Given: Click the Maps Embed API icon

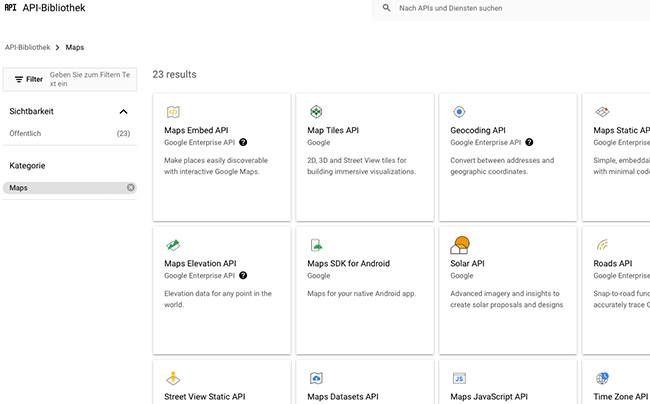Looking at the screenshot, I should coord(173,112).
